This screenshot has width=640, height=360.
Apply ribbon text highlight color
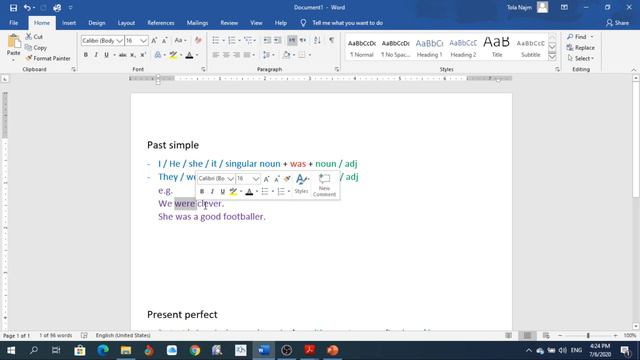[173, 55]
